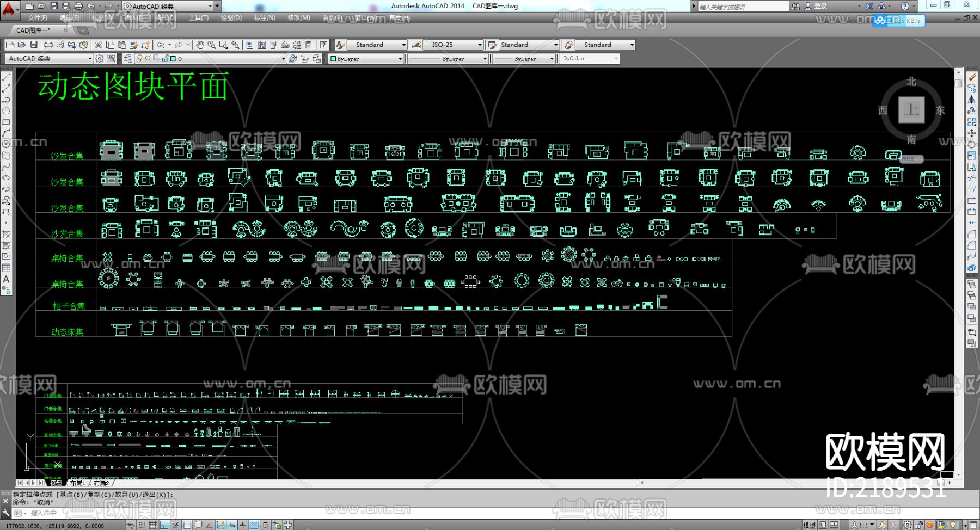Save the drawing using the floppy disk icon

34,45
